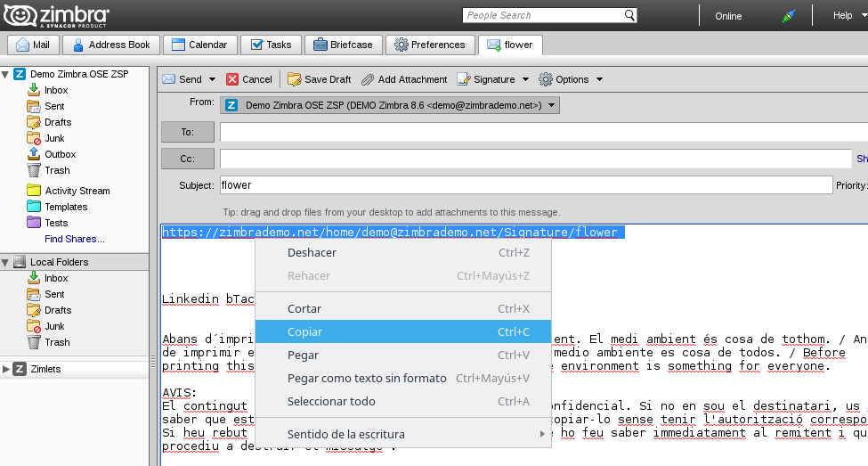Open the Demo Zimbra Drafts folder

tap(49, 122)
